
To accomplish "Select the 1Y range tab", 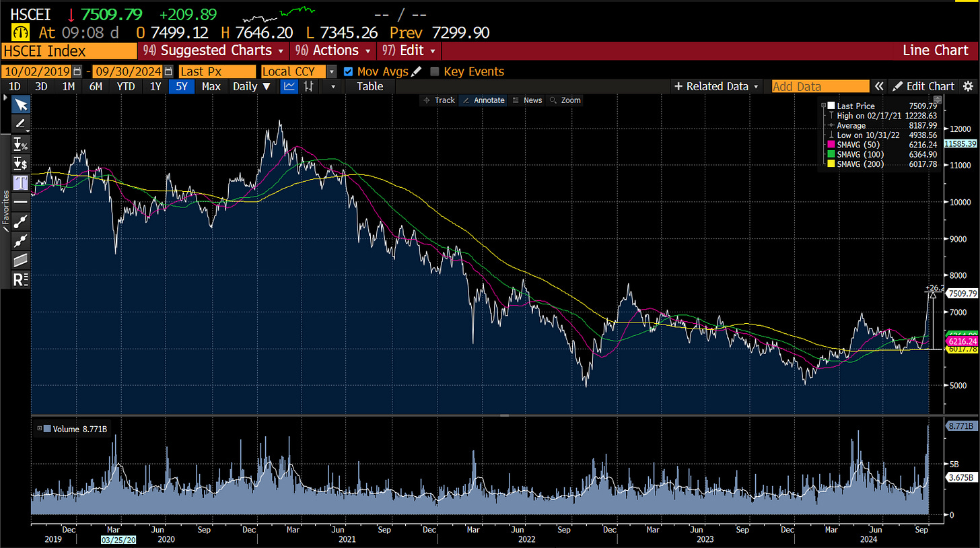I will coord(155,86).
